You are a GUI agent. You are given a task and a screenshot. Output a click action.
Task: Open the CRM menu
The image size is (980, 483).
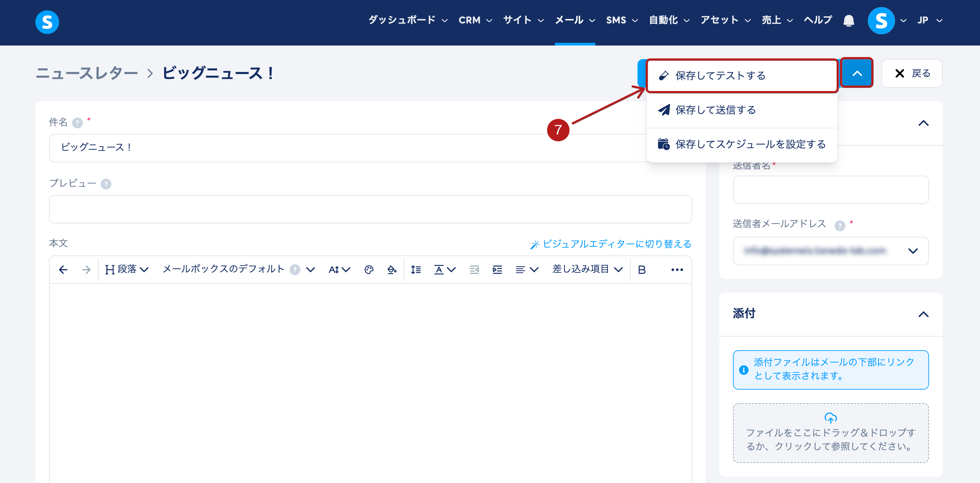point(475,20)
